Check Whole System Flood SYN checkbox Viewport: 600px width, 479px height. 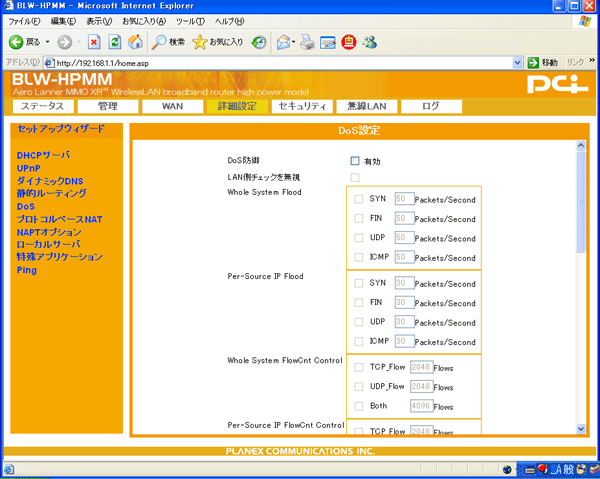(x=359, y=199)
